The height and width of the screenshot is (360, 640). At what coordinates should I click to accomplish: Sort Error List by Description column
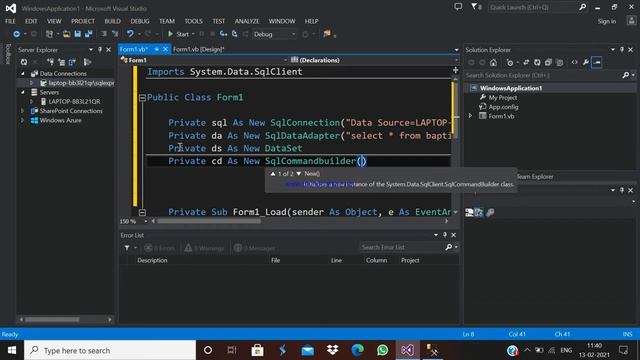(152, 260)
